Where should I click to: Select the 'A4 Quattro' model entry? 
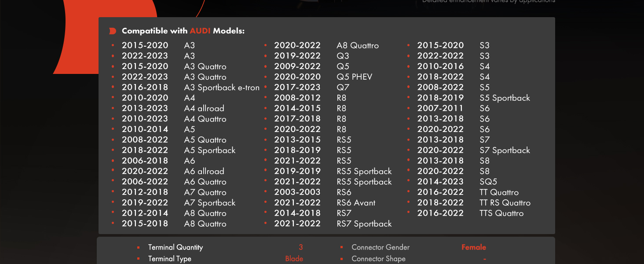point(205,119)
